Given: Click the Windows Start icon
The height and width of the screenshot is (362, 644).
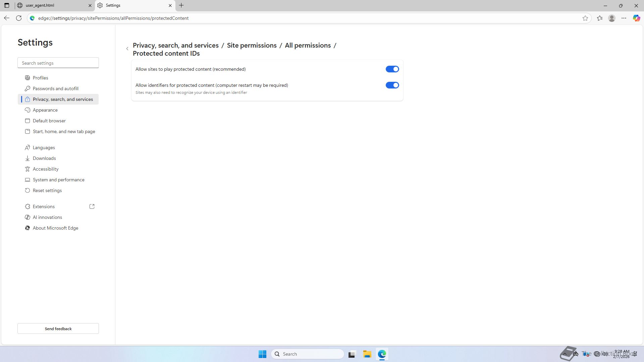Looking at the screenshot, I should (262, 354).
